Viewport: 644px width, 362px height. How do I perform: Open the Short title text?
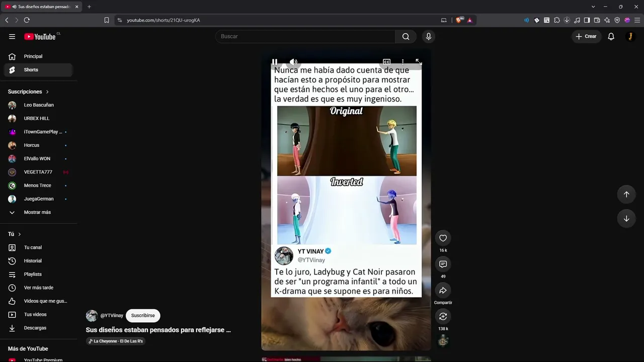point(158,330)
